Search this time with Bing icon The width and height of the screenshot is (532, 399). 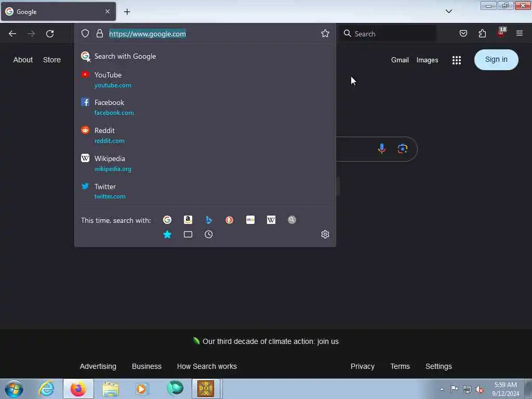[x=209, y=220]
